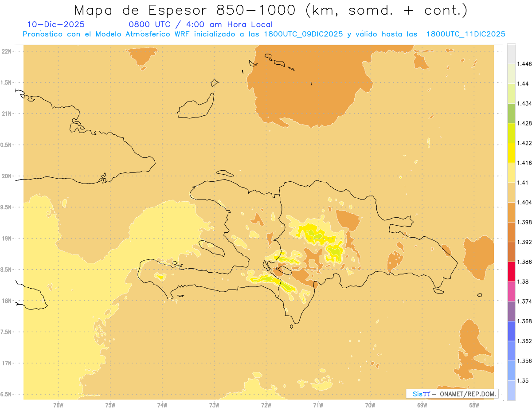Click the color bar value '1.362'
This screenshot has width=532, height=411.
click(x=524, y=341)
